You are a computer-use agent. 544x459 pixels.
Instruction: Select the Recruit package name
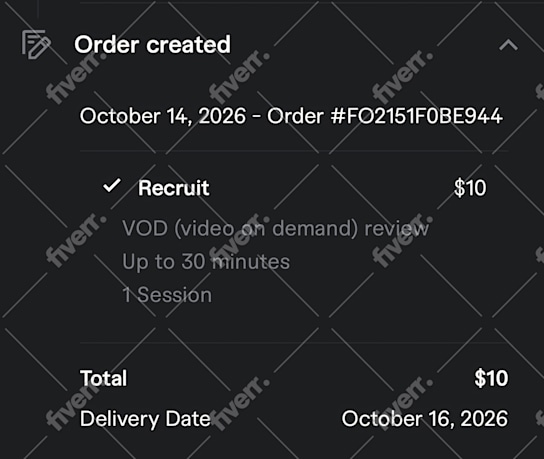click(173, 188)
